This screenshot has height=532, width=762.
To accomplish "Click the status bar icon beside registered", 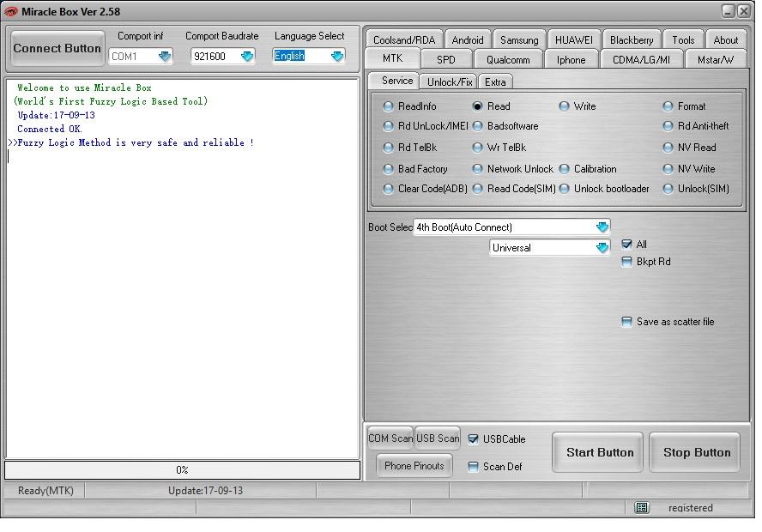I will (642, 508).
